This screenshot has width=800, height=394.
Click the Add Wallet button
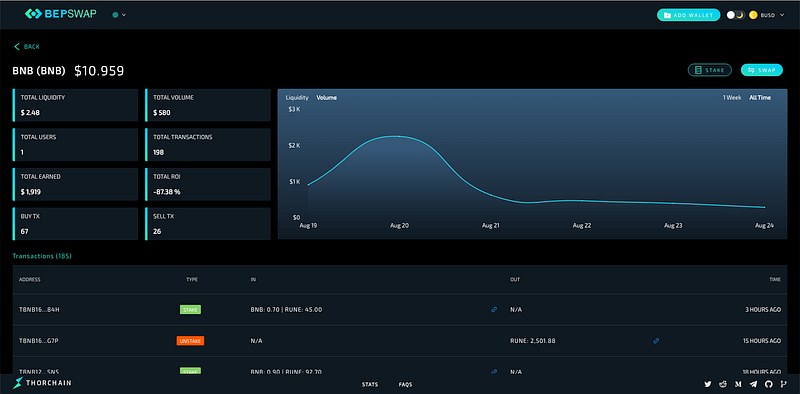coord(688,15)
